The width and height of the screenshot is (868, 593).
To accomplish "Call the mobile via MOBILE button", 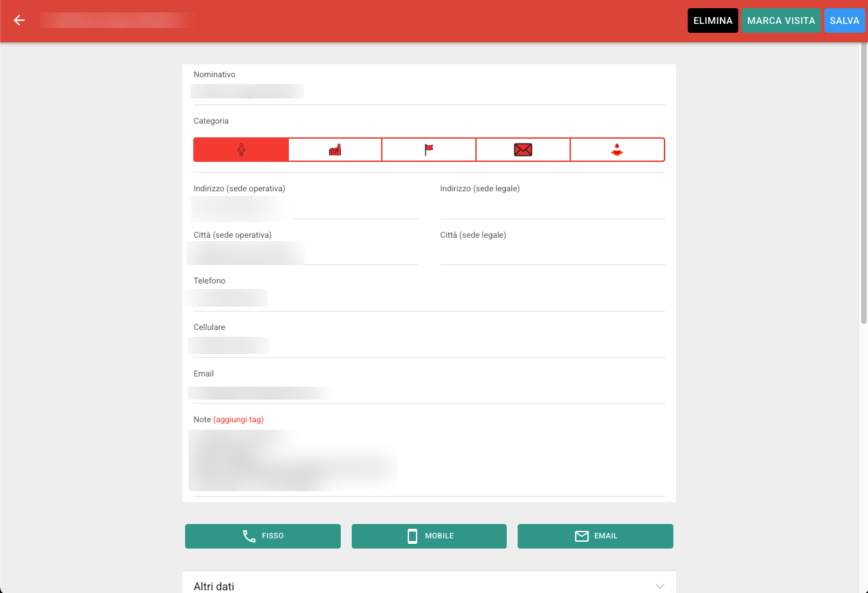I will point(429,536).
